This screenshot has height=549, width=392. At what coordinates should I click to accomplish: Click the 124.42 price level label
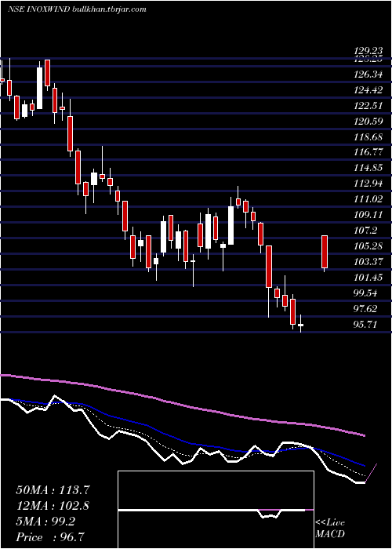368,90
